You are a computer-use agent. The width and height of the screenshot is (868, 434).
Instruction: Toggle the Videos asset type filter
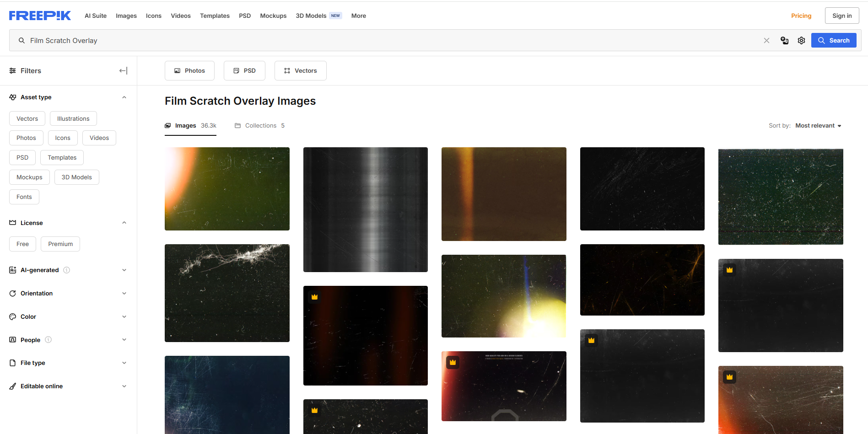[x=99, y=138]
